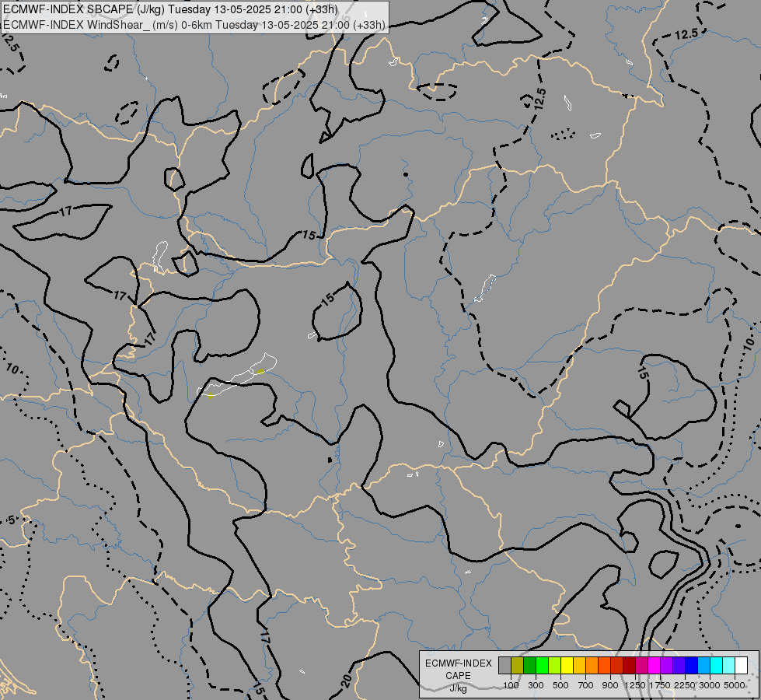The height and width of the screenshot is (700, 761).
Task: Pick the indigo swatch left of 2250
Action: coord(679,666)
